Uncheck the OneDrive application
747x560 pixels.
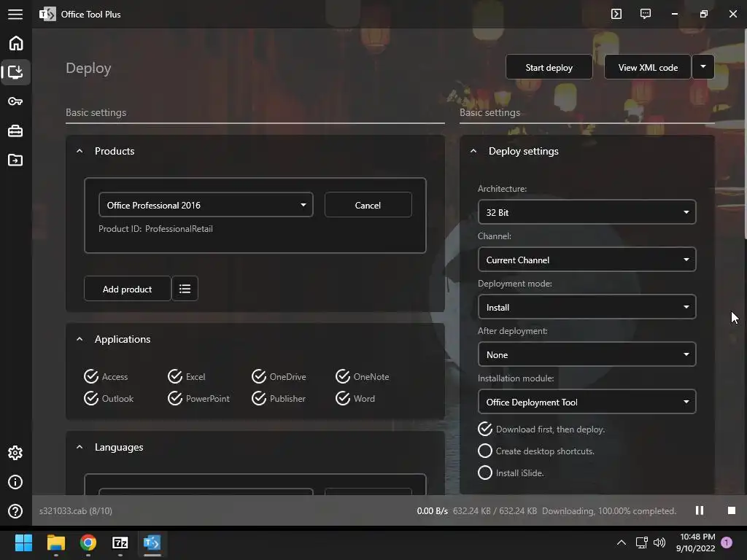coord(279,377)
